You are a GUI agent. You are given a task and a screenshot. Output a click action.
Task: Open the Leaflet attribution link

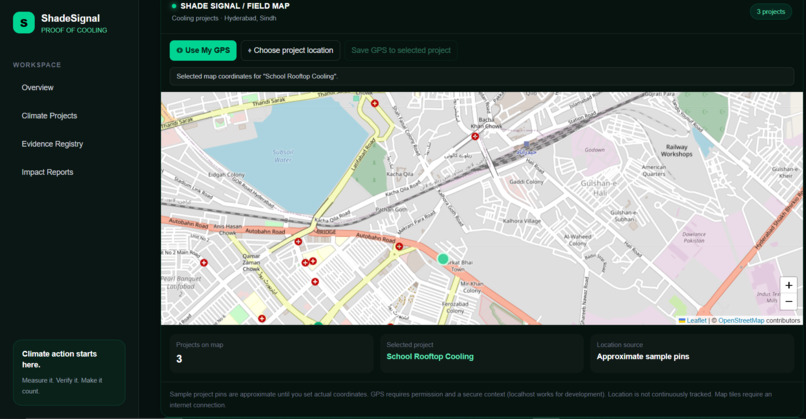pos(697,320)
